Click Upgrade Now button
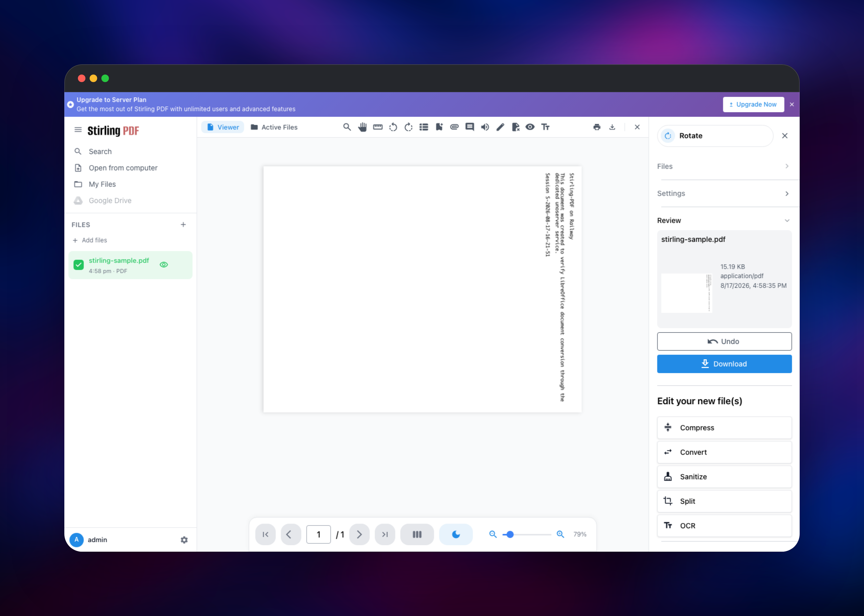 pos(753,104)
